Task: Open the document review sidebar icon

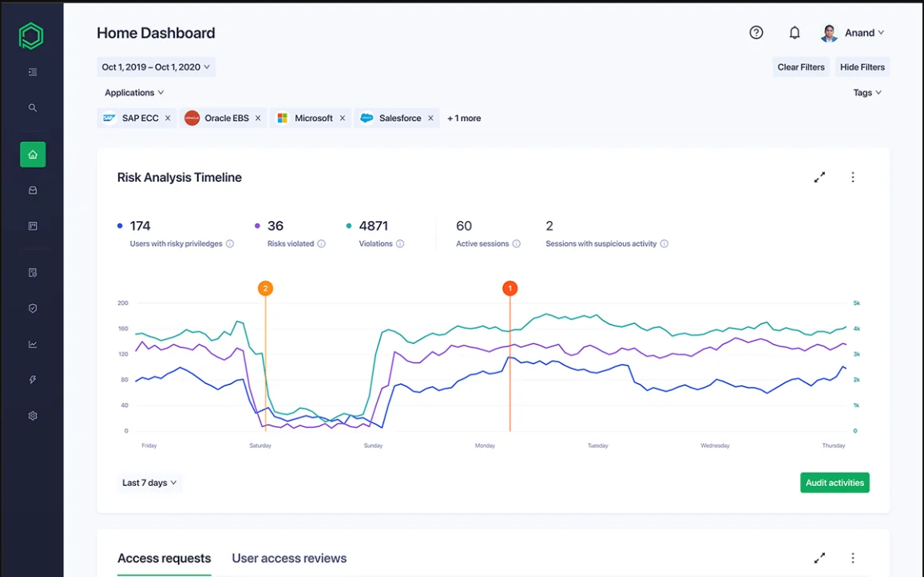Action: pos(33,273)
